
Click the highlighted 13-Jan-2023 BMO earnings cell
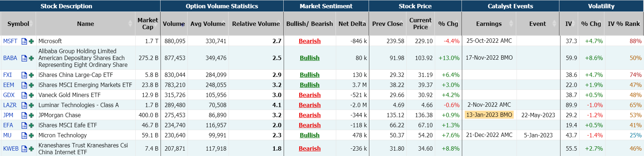tap(489, 115)
